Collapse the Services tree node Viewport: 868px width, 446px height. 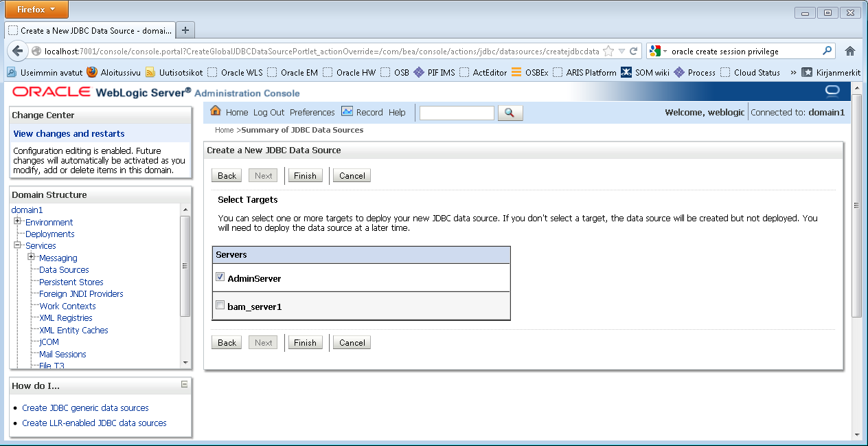(x=18, y=245)
